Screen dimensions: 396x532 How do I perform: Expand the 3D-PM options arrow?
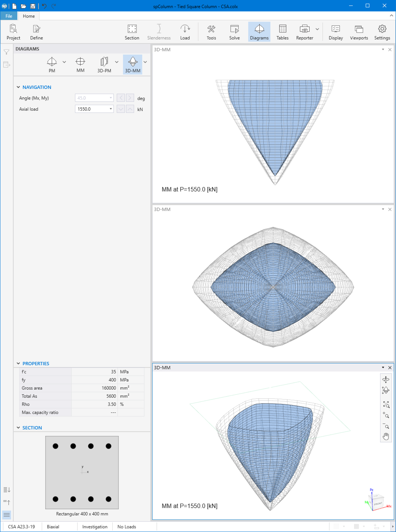[x=117, y=62]
